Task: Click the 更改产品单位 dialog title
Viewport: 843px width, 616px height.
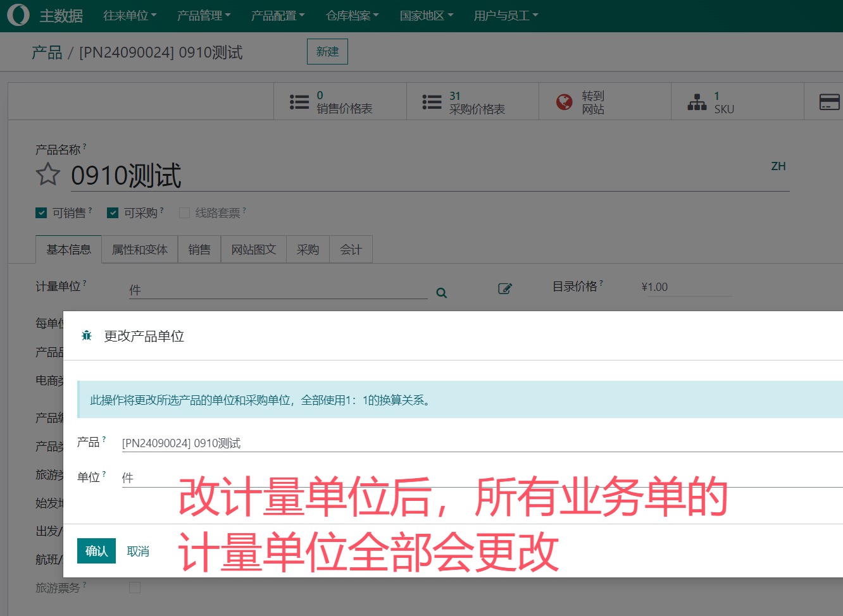Action: pos(144,336)
